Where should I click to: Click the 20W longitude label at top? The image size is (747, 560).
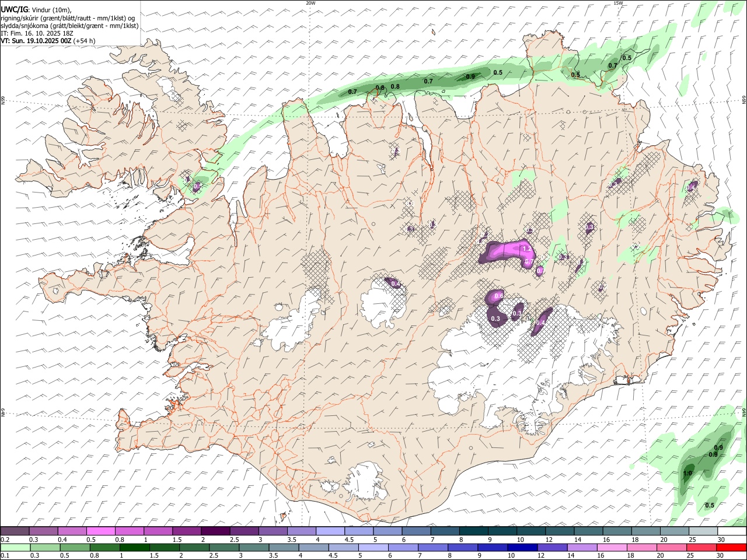(310, 3)
